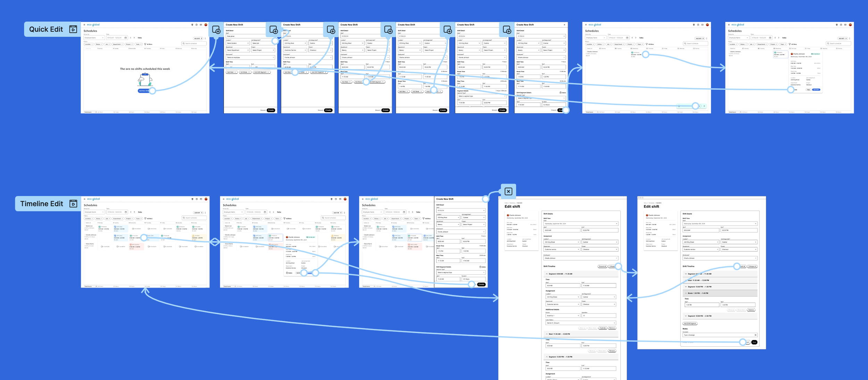The height and width of the screenshot is (380, 868).
Task: Click the Quick Edit flow play icon
Action: [x=73, y=29]
